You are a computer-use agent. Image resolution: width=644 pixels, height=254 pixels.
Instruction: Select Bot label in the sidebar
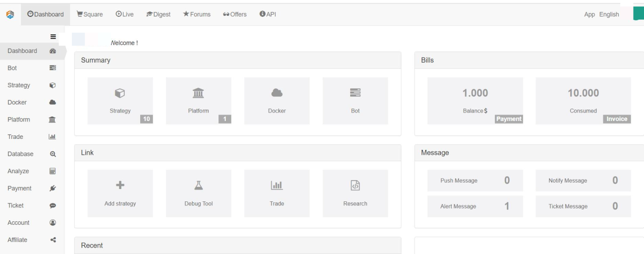12,68
